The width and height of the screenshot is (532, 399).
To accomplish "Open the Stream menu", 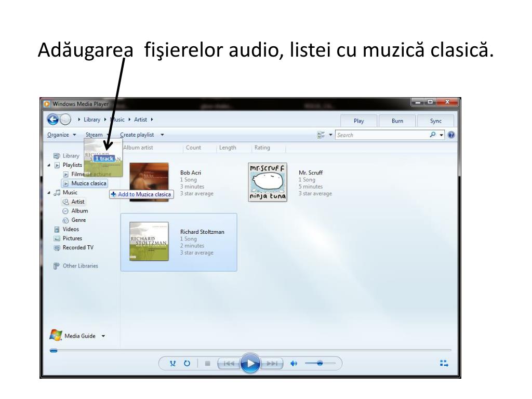I will (94, 135).
